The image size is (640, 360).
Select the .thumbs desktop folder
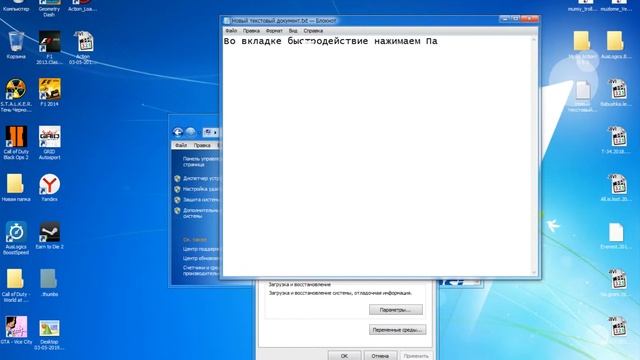tap(49, 282)
